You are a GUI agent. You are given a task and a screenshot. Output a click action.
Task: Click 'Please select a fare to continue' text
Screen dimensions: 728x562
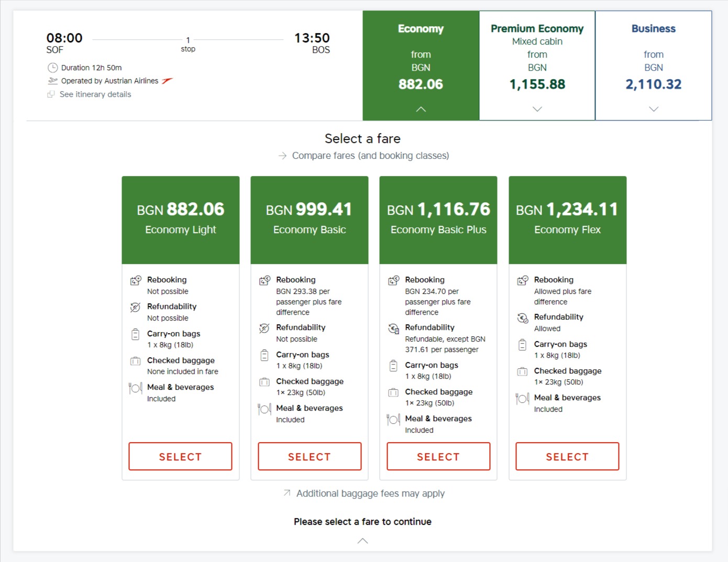click(362, 522)
